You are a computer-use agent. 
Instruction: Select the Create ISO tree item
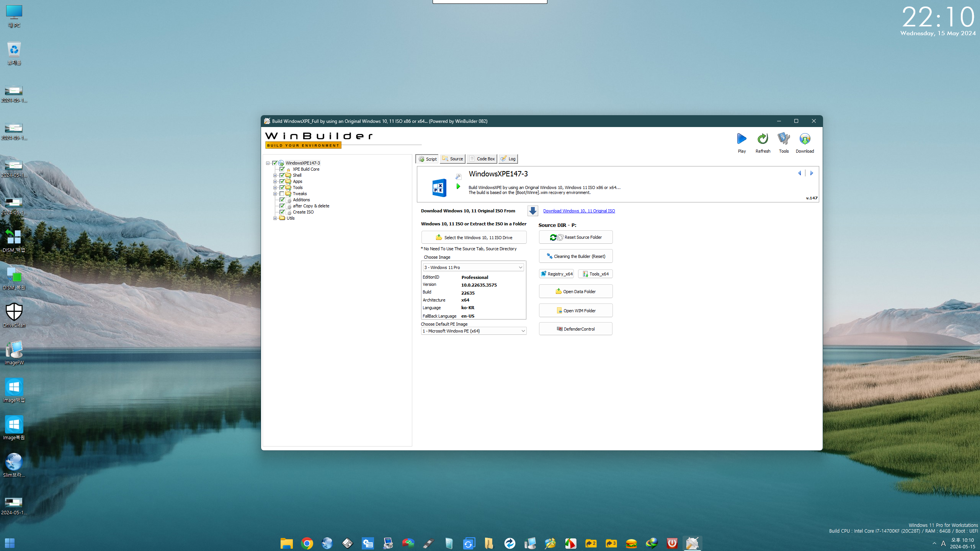(x=303, y=212)
